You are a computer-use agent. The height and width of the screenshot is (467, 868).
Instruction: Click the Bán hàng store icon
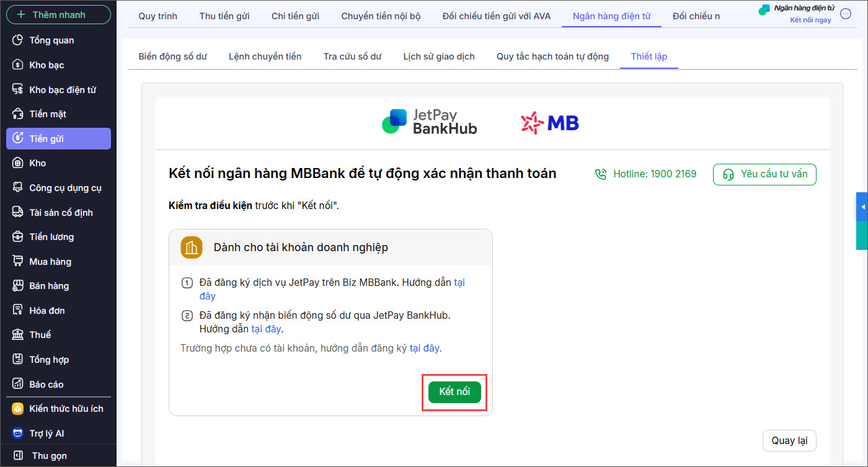coord(18,286)
